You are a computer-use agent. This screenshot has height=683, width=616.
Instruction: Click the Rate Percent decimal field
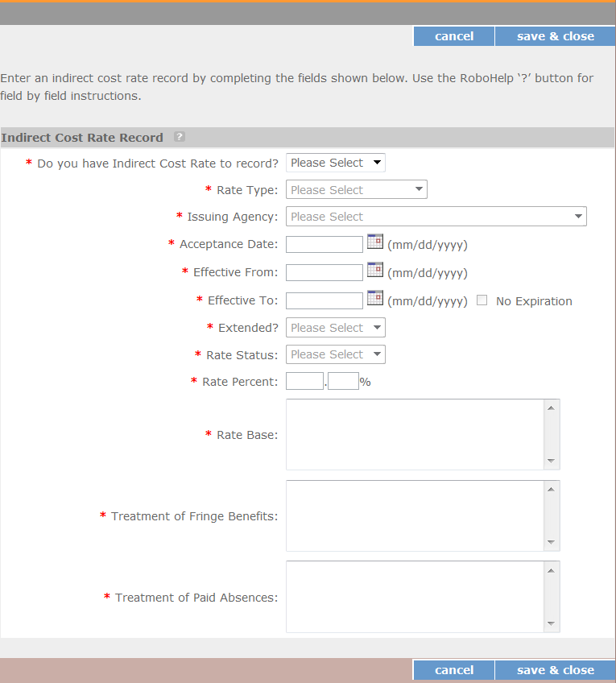(343, 381)
